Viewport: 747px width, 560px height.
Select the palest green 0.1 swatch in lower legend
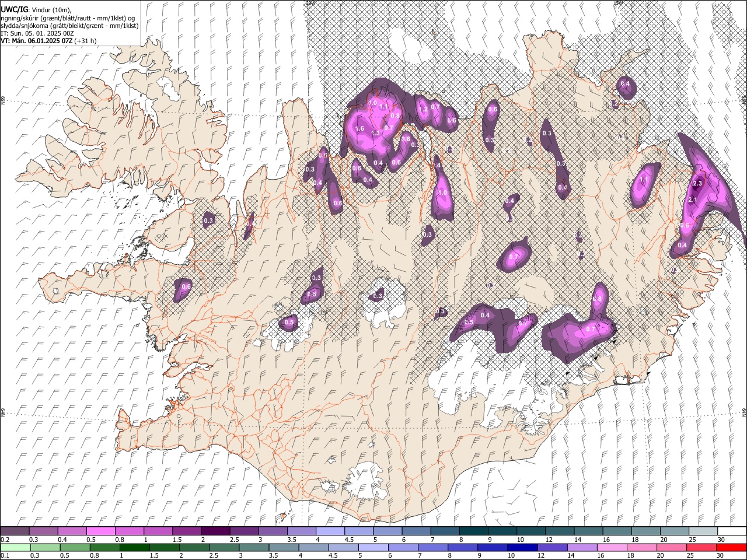pos(15,547)
